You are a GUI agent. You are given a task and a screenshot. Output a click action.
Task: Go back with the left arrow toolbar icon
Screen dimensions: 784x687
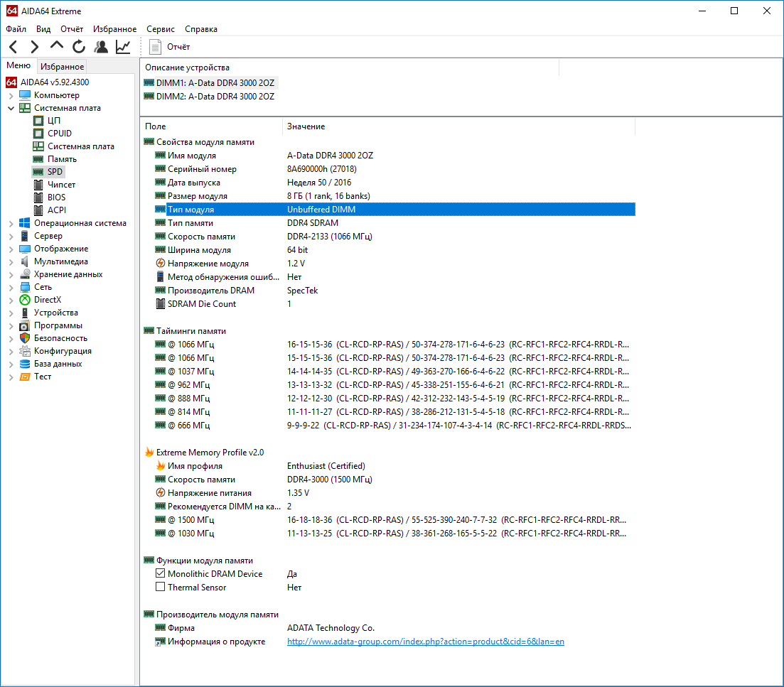point(14,47)
